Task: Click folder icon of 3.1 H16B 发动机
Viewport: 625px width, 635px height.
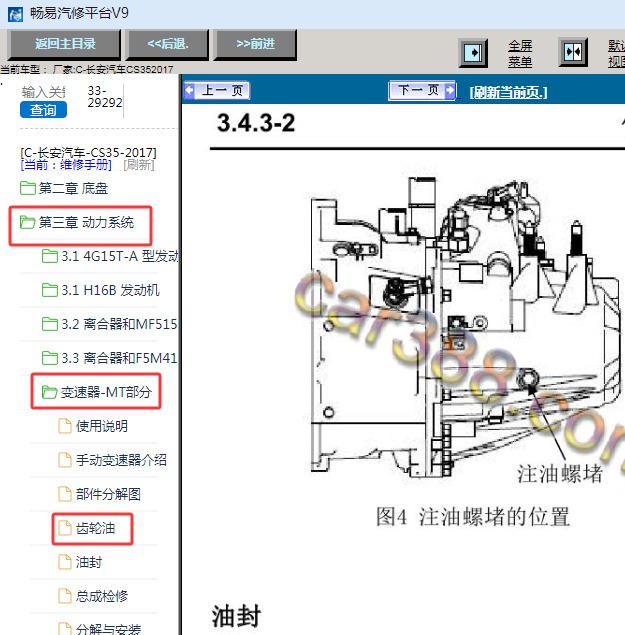Action: pos(50,290)
